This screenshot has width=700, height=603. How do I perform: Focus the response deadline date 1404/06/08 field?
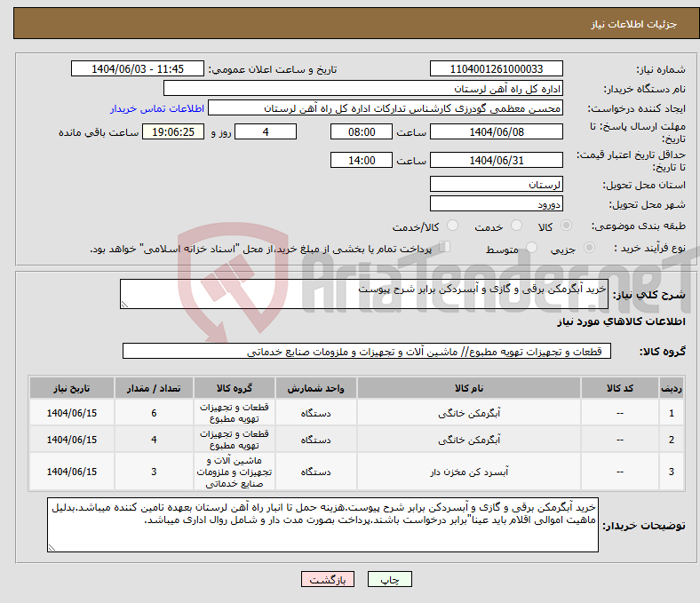496,131
